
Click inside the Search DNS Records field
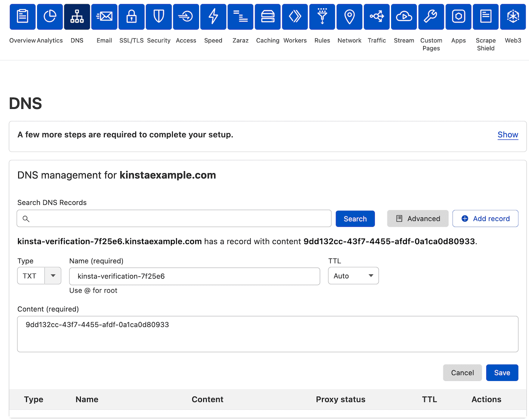[174, 218]
